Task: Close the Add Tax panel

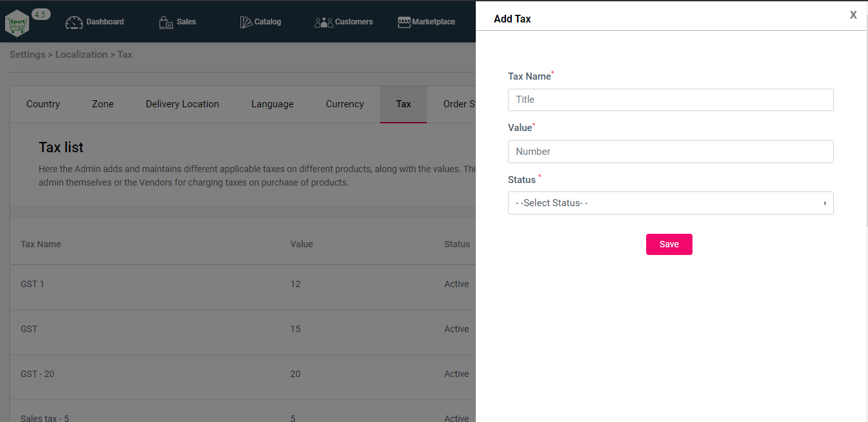Action: (x=853, y=15)
